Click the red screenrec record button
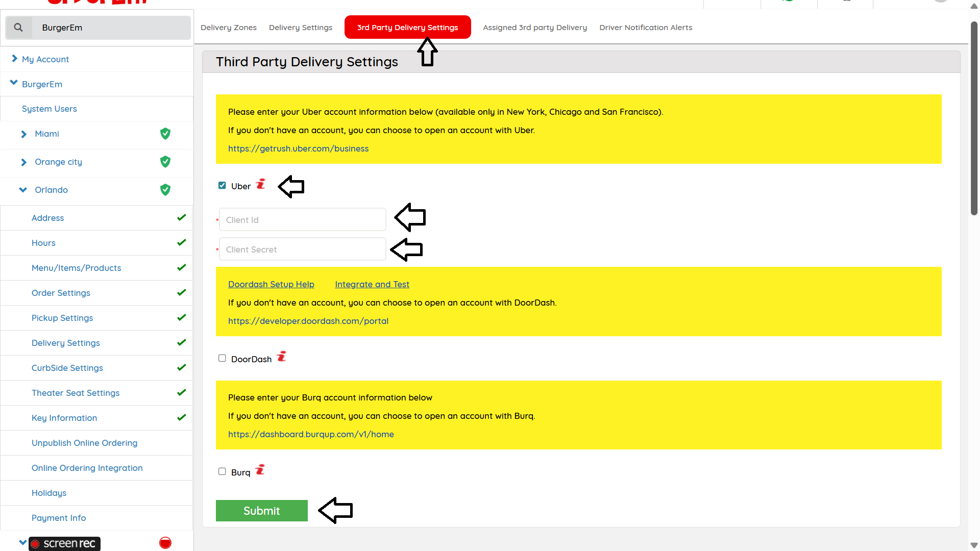 [x=165, y=543]
